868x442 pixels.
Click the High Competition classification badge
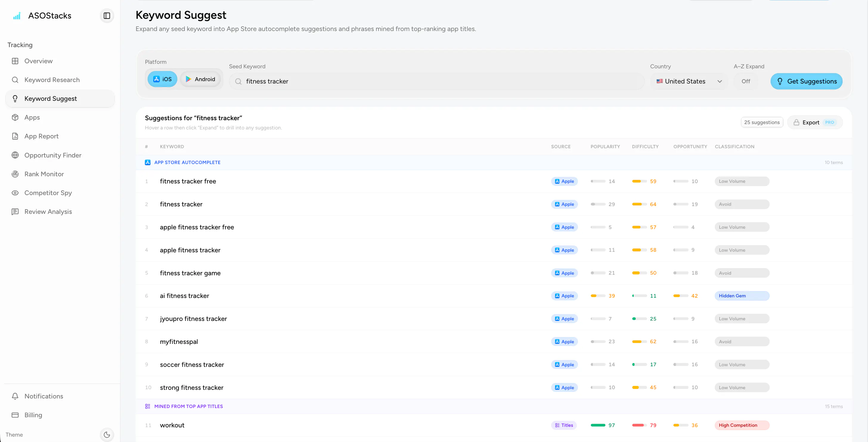click(742, 426)
